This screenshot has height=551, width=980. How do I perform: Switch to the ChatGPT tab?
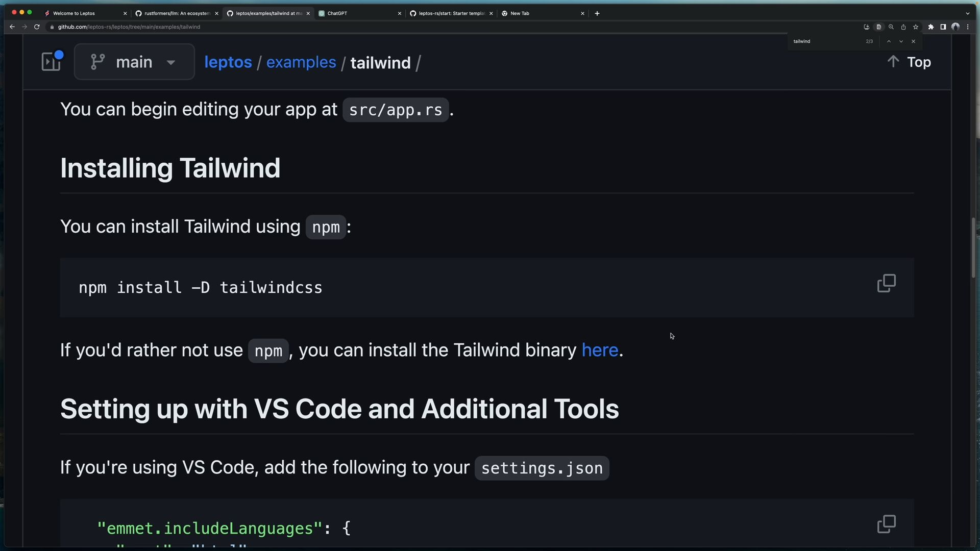point(357,13)
